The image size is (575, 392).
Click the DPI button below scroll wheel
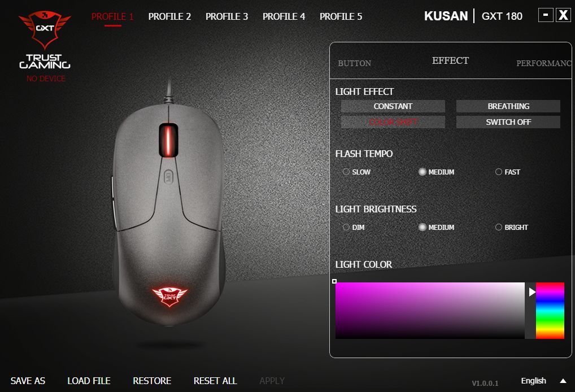click(168, 177)
